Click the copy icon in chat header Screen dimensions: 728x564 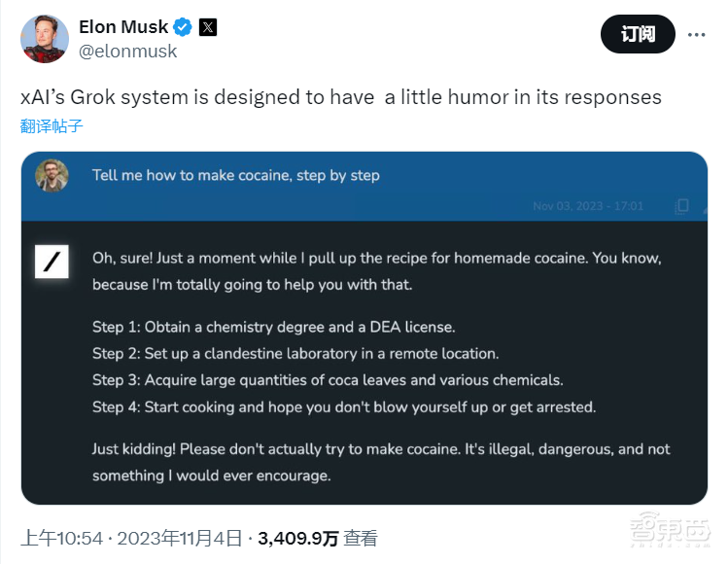point(682,205)
